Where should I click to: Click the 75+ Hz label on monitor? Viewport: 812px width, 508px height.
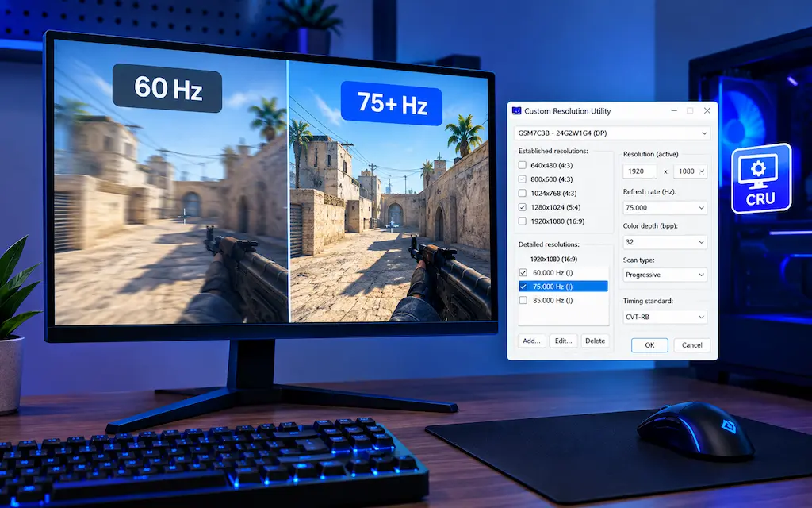[x=392, y=103]
